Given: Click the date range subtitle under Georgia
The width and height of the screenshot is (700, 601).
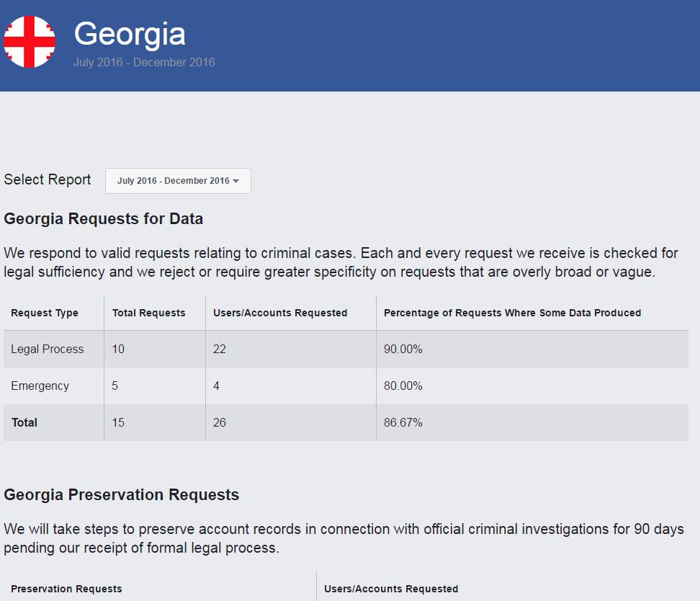Looking at the screenshot, I should coord(144,62).
